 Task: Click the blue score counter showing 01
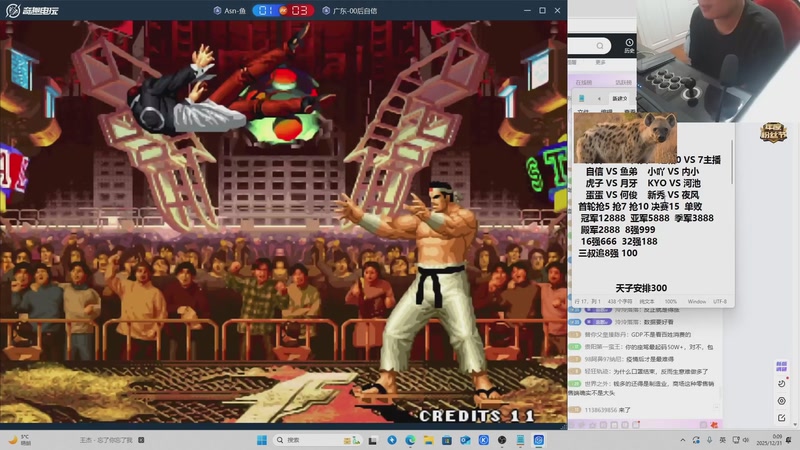(266, 10)
